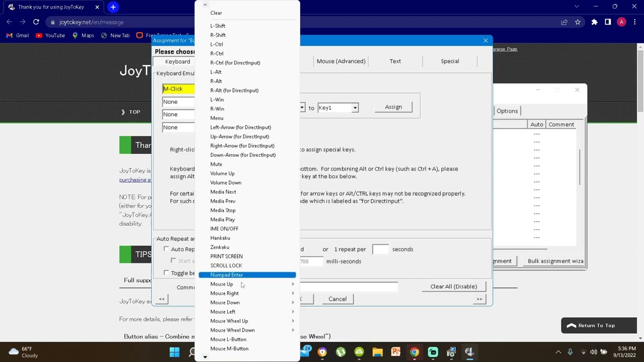The image size is (644, 362).
Task: Pick Volume Up from the menu
Action: point(247,173)
